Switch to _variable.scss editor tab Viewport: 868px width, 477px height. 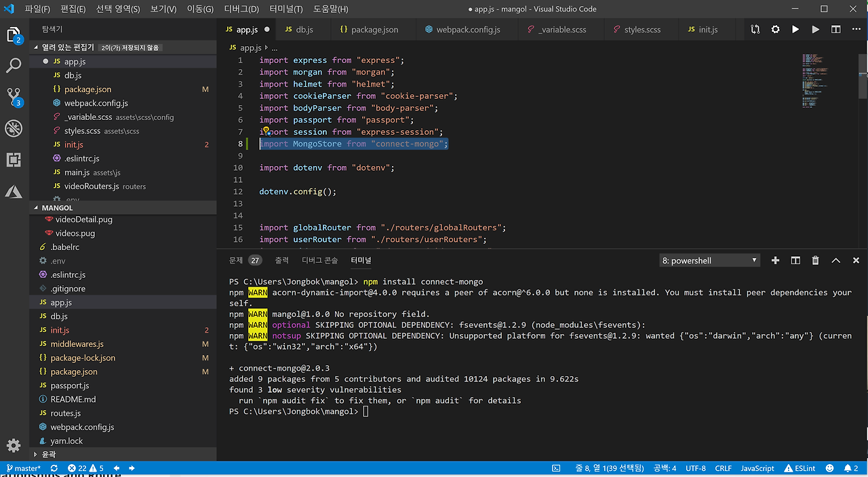tap(562, 30)
